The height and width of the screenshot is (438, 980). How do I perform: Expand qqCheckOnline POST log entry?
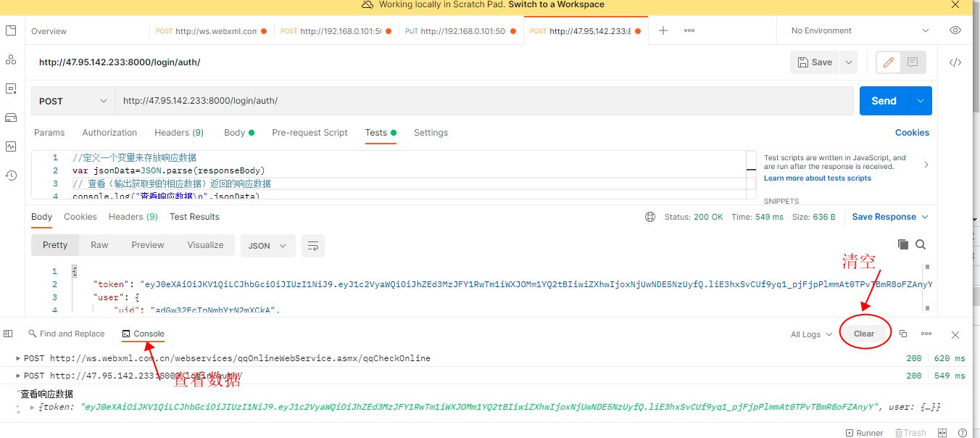(19, 358)
